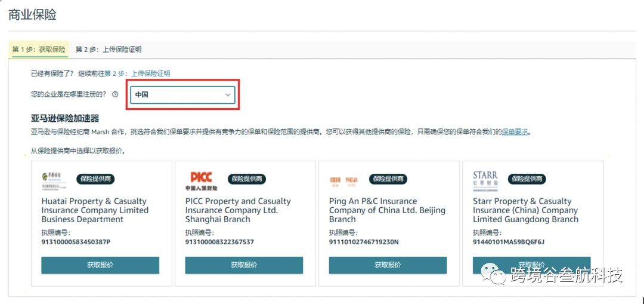Image resolution: width=644 pixels, height=304 pixels.
Task: Click the PICC 中国人保财险 logo
Action: [x=202, y=182]
